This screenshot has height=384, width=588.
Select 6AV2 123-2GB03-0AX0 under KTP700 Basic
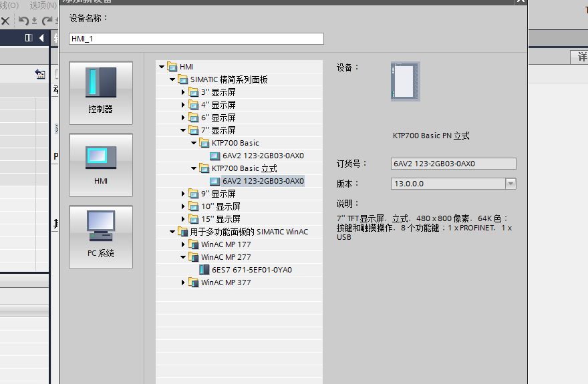coord(263,156)
